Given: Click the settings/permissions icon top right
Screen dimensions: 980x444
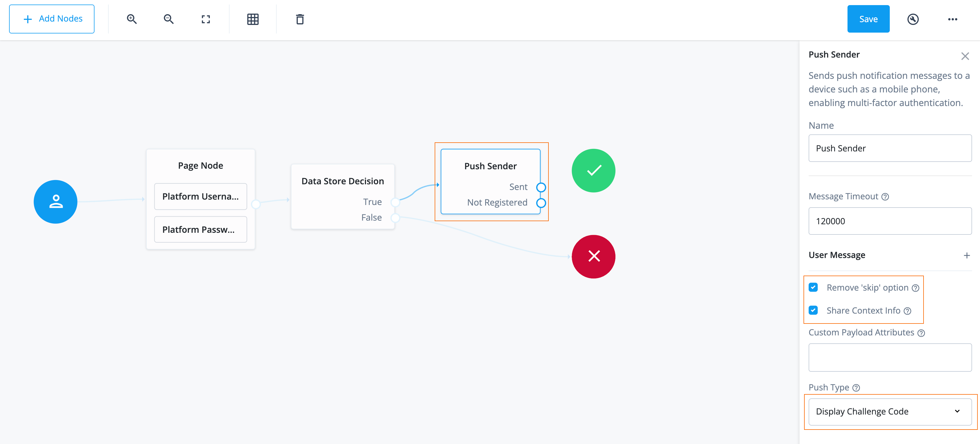Looking at the screenshot, I should [x=913, y=19].
